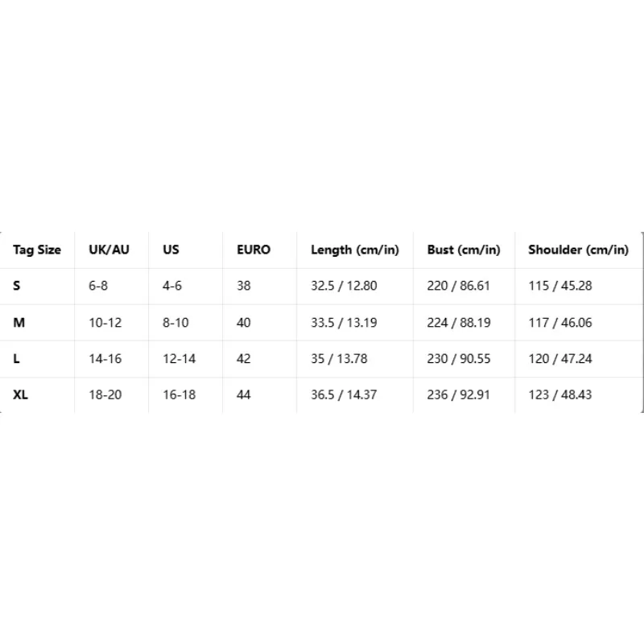
Task: Select the EURO 44 cell
Action: coord(244,395)
